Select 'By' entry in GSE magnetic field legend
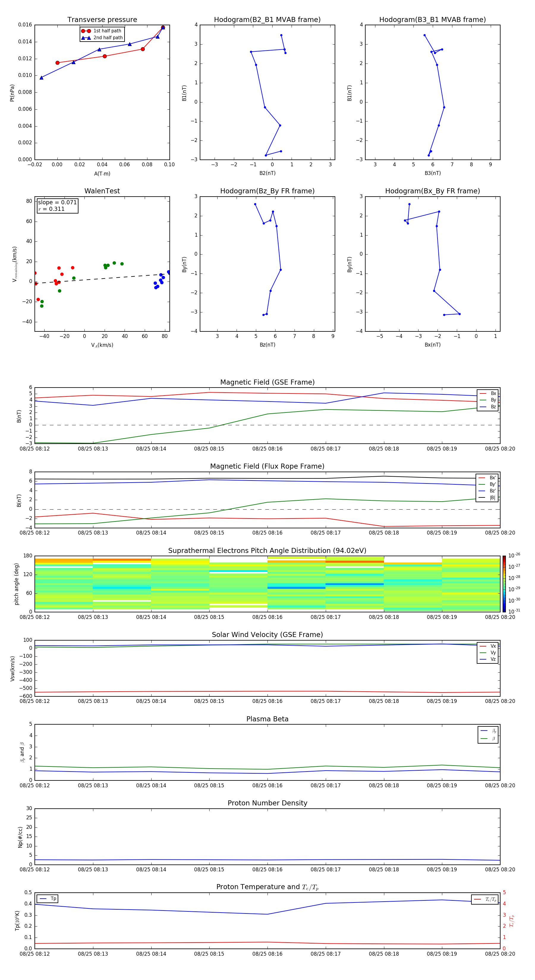The width and height of the screenshot is (535, 980). 488,400
